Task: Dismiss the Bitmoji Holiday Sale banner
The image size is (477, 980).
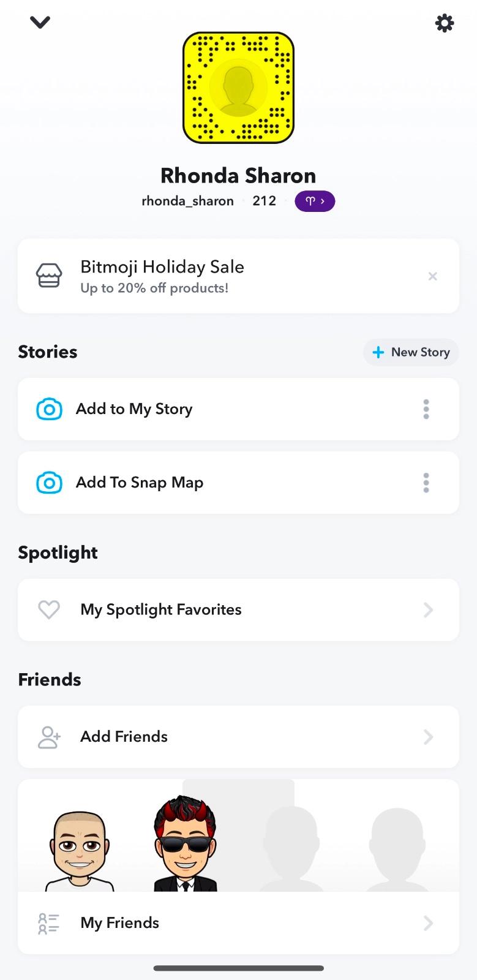Action: click(x=432, y=276)
